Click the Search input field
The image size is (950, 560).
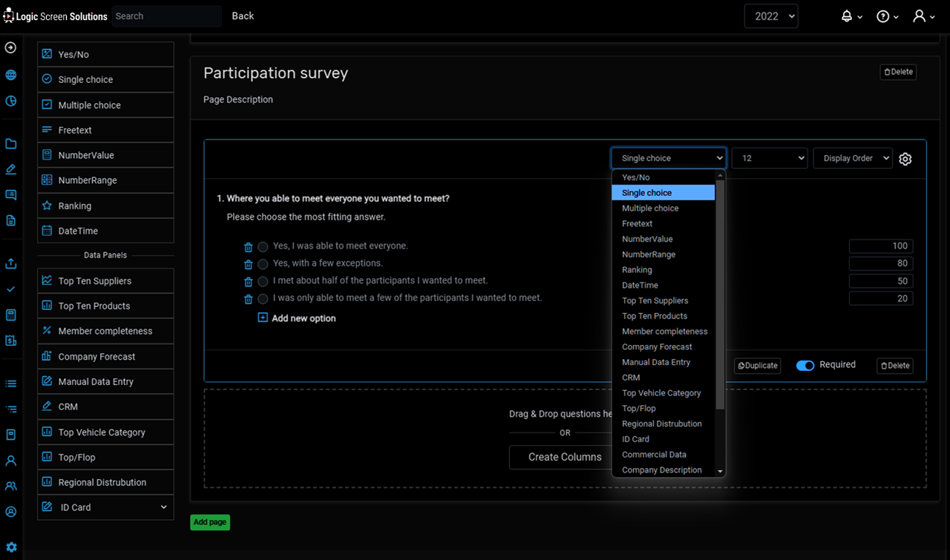point(167,16)
